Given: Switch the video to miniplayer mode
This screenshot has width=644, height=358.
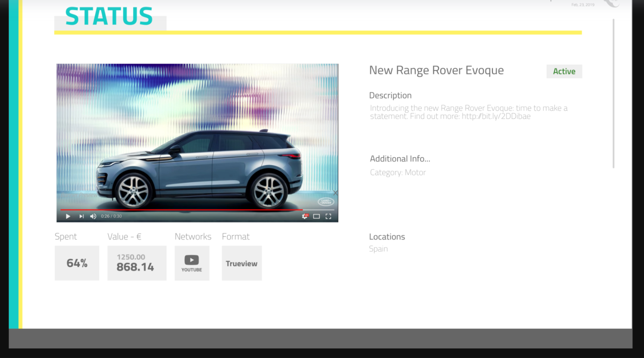Looking at the screenshot, I should 316,216.
